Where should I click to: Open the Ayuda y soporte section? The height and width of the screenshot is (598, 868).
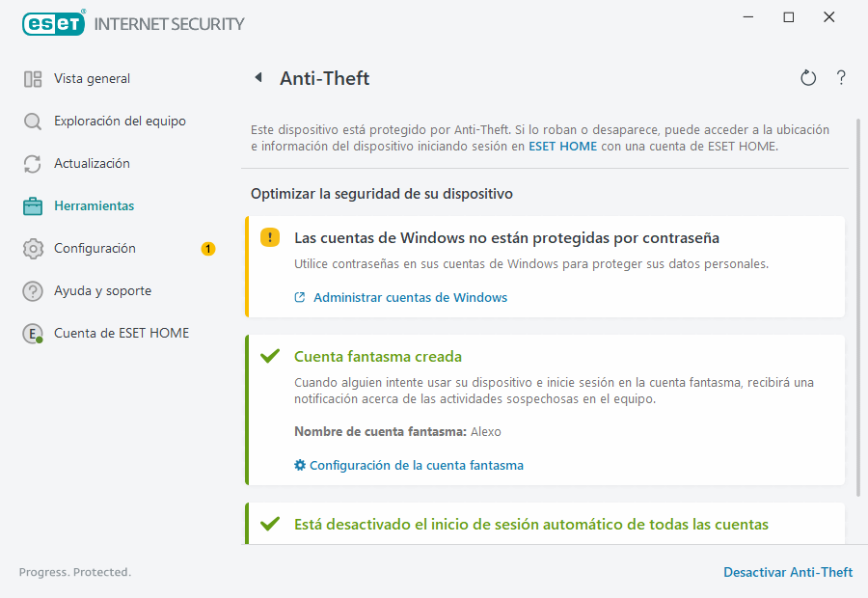click(32, 290)
